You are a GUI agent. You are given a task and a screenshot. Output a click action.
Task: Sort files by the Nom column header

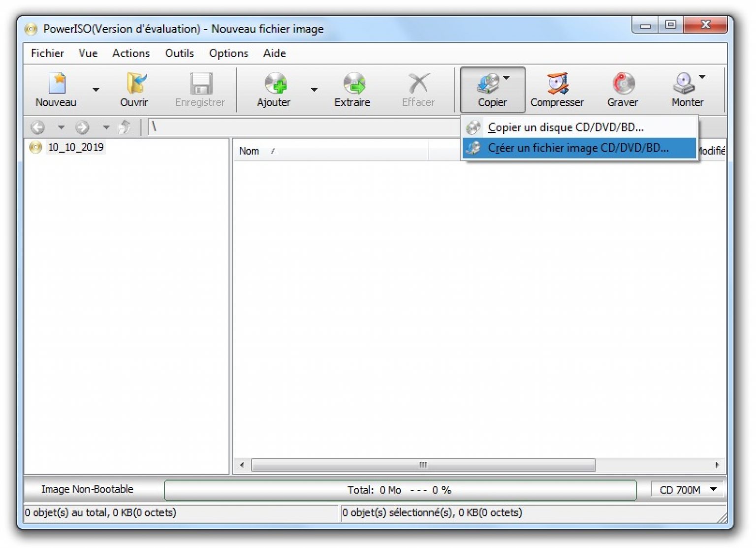tap(250, 151)
